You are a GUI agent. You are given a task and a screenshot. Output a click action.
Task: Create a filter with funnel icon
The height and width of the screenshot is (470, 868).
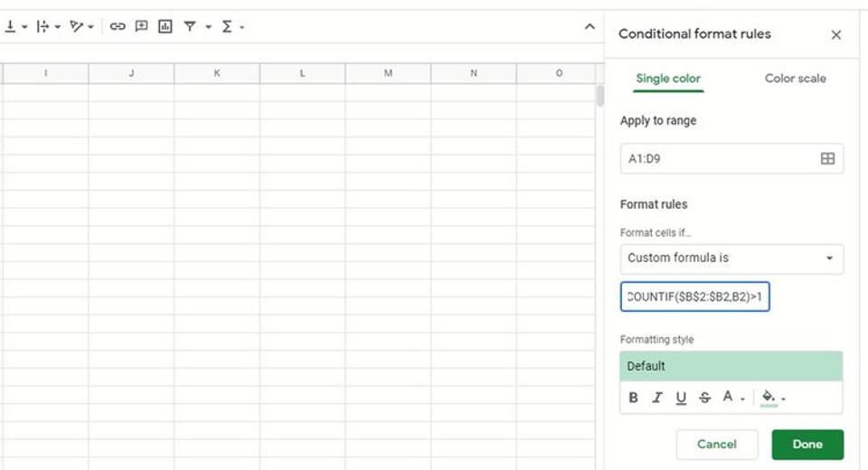click(x=190, y=26)
